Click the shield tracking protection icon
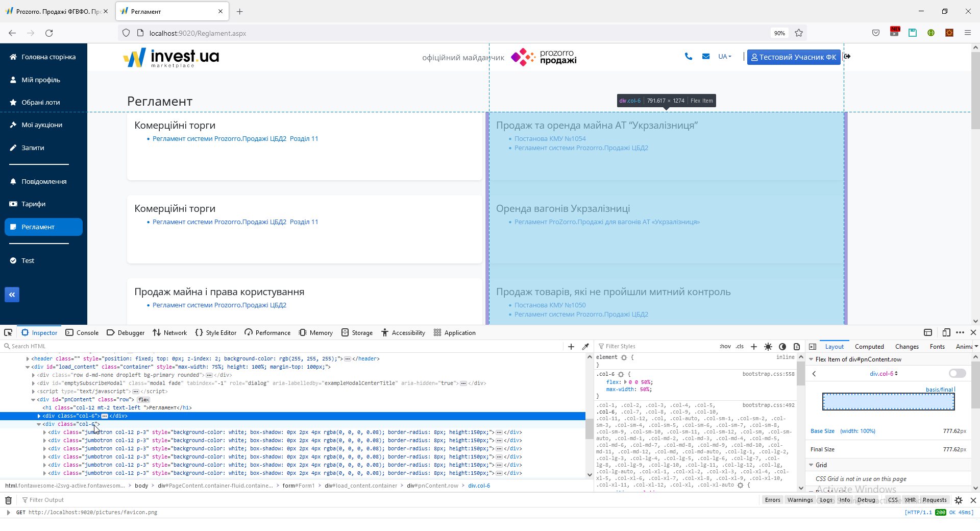980x531 pixels. [x=126, y=33]
